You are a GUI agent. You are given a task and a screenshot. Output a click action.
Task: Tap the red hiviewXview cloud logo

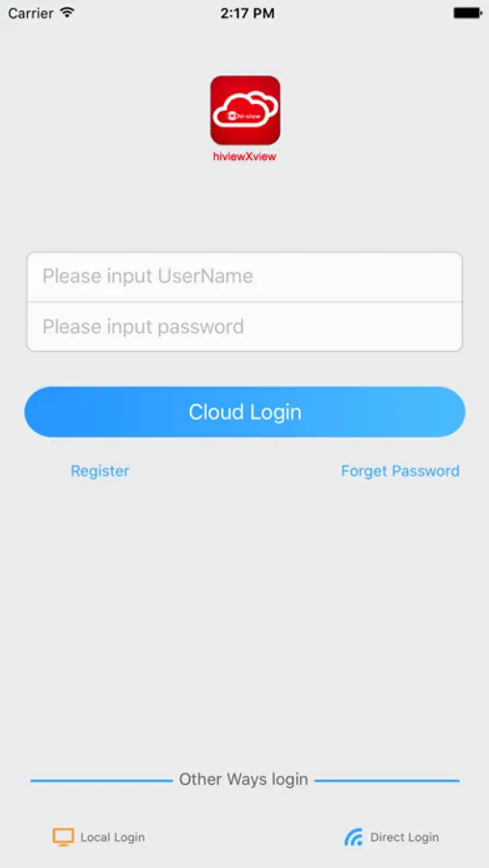click(x=245, y=110)
